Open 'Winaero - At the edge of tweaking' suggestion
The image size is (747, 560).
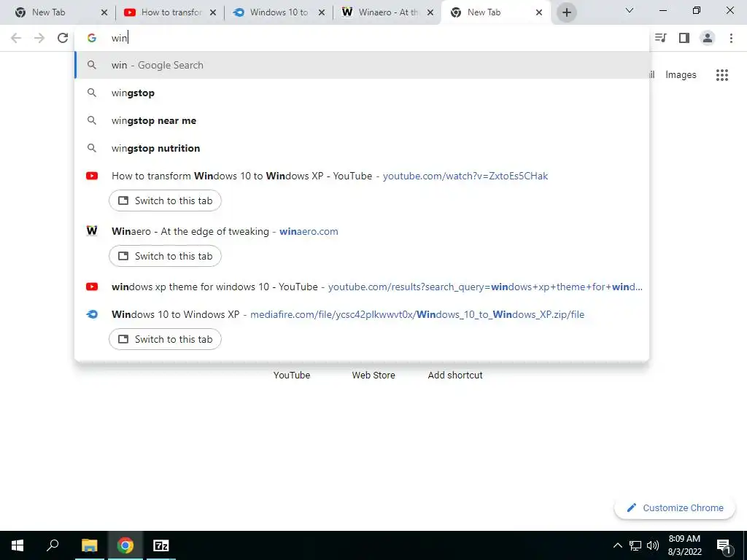[362, 231]
